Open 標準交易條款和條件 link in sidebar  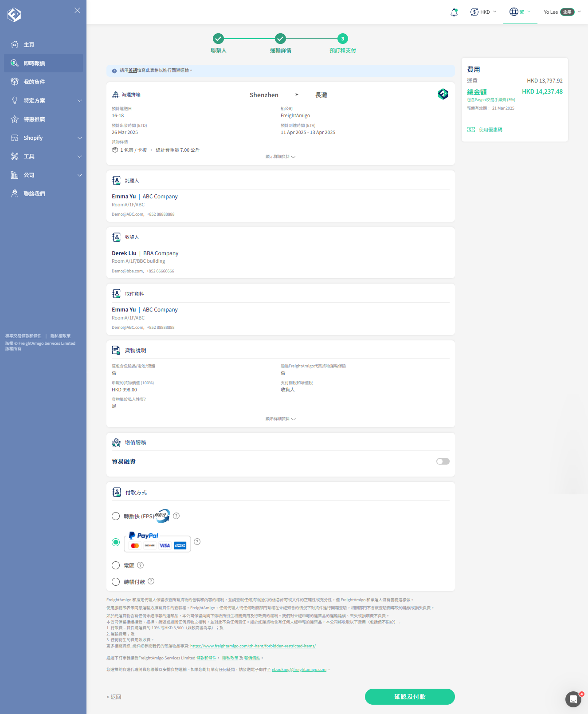pos(23,336)
